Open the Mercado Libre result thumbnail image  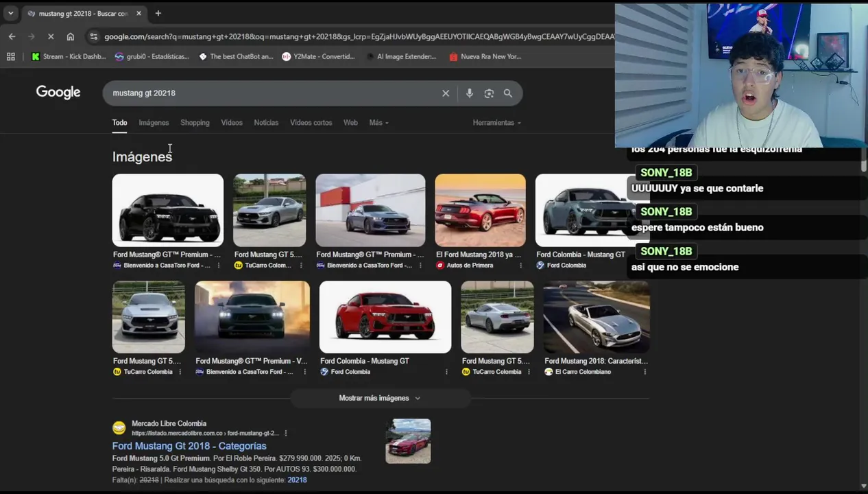click(x=408, y=441)
